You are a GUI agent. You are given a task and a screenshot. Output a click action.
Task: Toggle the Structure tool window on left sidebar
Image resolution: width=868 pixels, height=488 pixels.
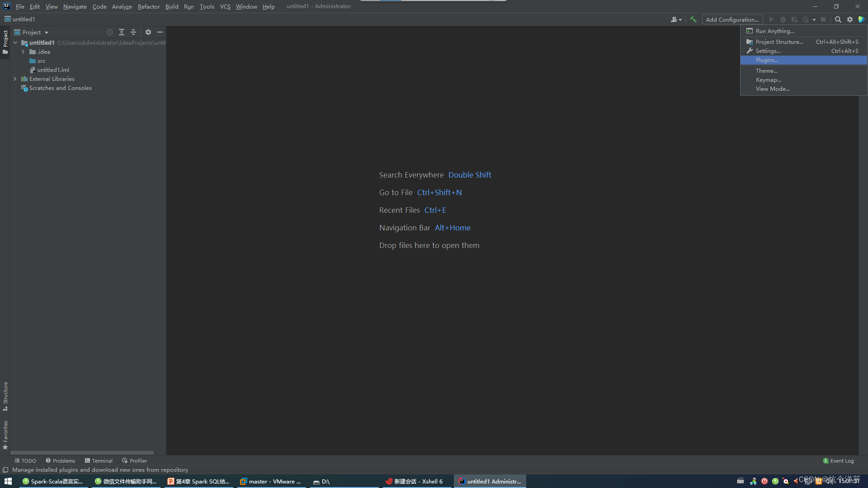tap(5, 395)
